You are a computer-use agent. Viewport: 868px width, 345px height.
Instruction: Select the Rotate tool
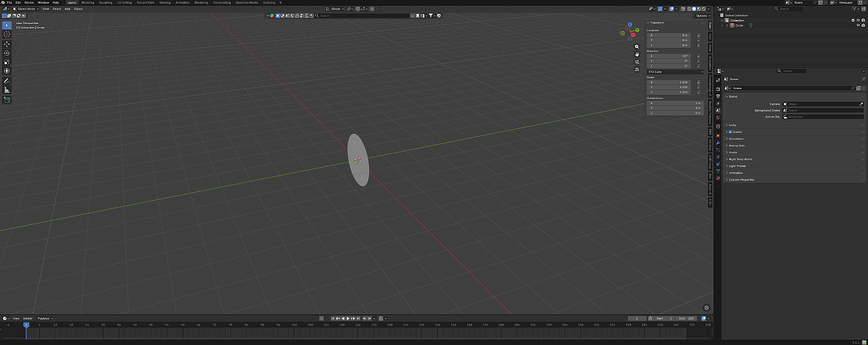tap(7, 53)
